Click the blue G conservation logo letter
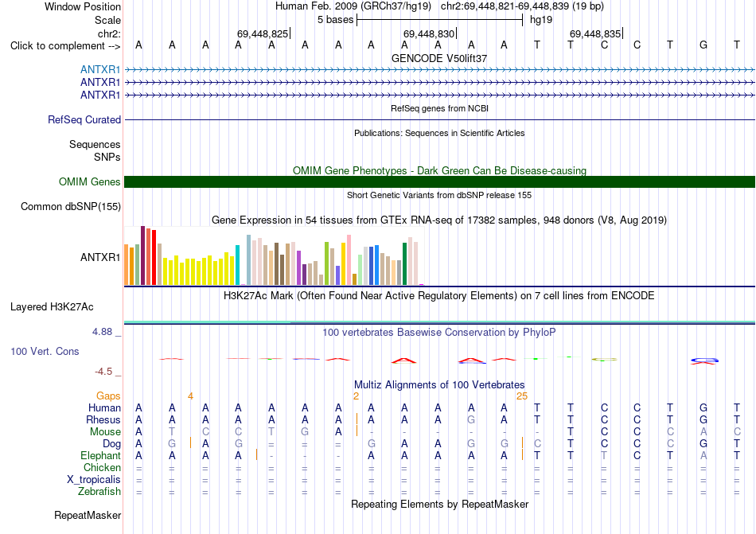The height and width of the screenshot is (534, 756). click(x=704, y=360)
